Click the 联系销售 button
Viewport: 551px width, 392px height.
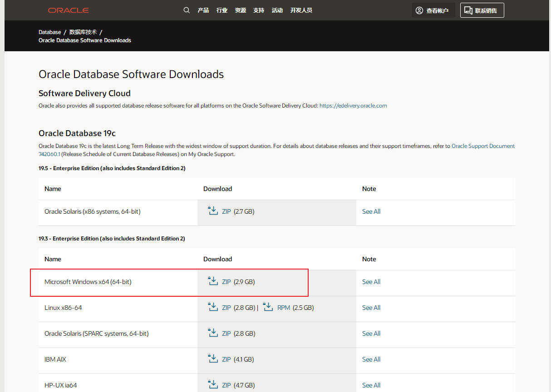click(x=482, y=10)
